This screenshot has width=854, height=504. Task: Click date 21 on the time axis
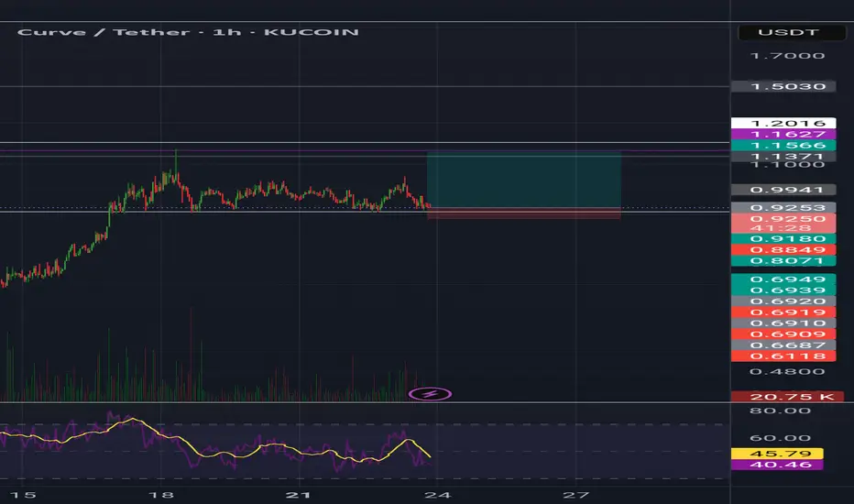pyautogui.click(x=299, y=495)
